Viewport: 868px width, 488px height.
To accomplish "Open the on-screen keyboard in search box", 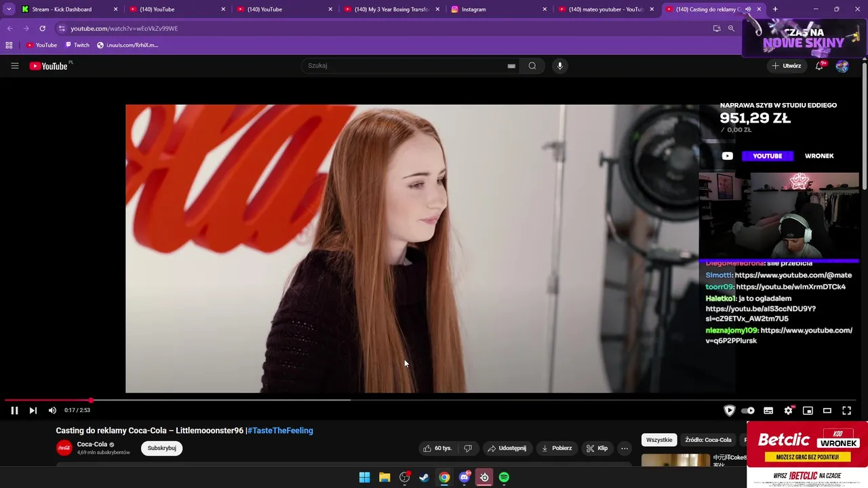I will (511, 66).
